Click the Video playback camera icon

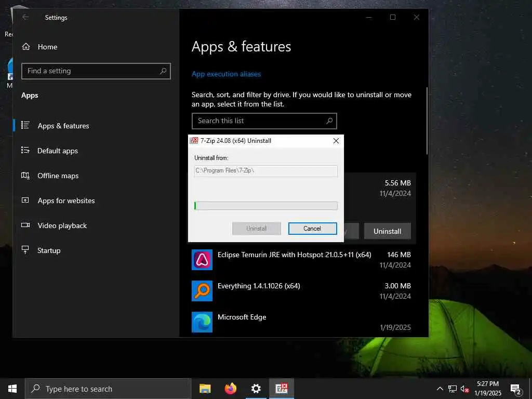pos(25,225)
